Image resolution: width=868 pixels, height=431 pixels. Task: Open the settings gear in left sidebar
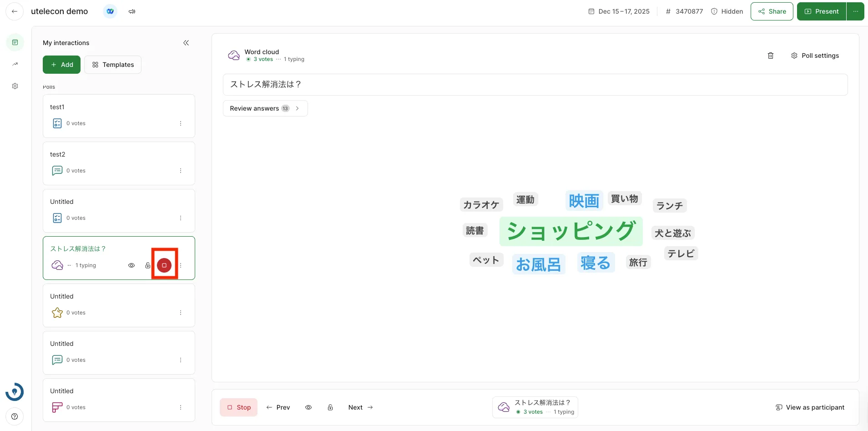[x=15, y=86]
